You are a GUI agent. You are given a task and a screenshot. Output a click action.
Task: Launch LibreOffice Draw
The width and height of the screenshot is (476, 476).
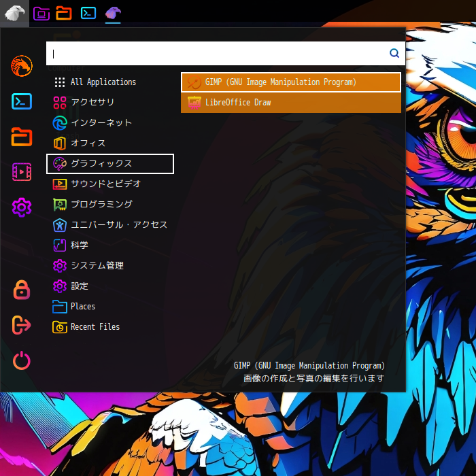(x=291, y=103)
